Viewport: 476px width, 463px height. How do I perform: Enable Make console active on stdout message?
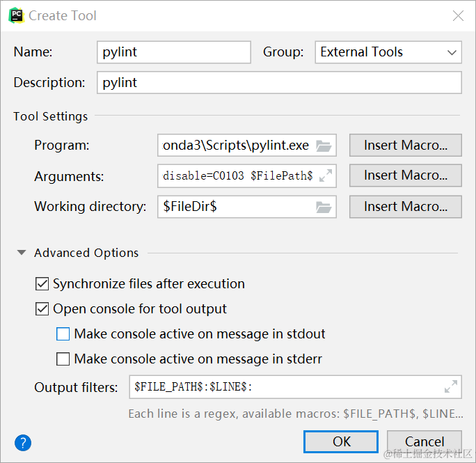63,334
